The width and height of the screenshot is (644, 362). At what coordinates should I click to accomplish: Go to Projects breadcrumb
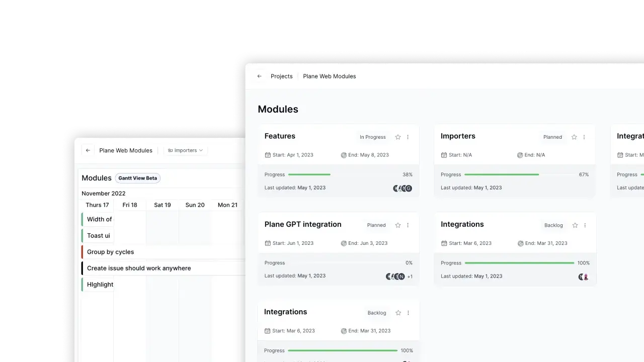[281, 76]
